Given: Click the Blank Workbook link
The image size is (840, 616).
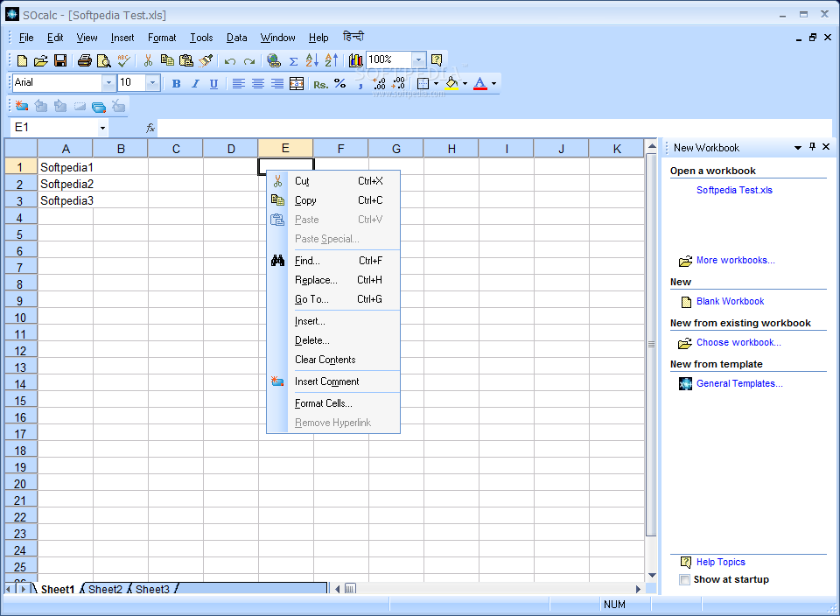Looking at the screenshot, I should [730, 302].
